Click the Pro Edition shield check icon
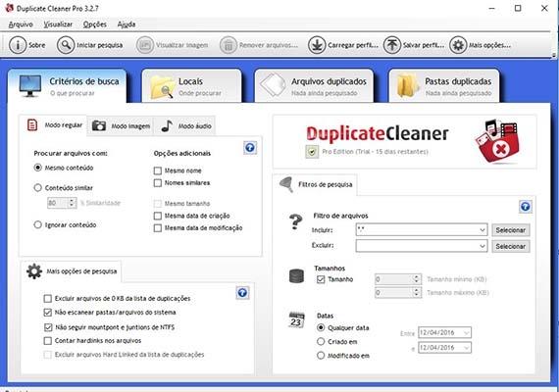This screenshot has width=559, height=392. [x=312, y=152]
